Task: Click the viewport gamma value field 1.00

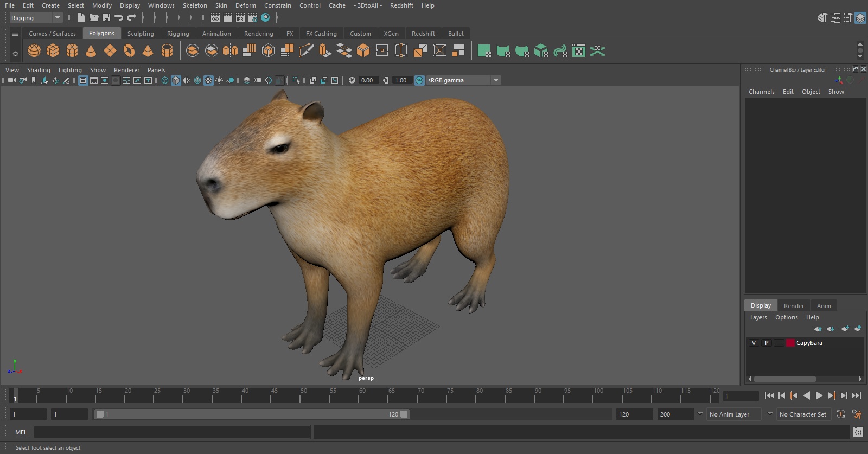Action: tap(402, 80)
